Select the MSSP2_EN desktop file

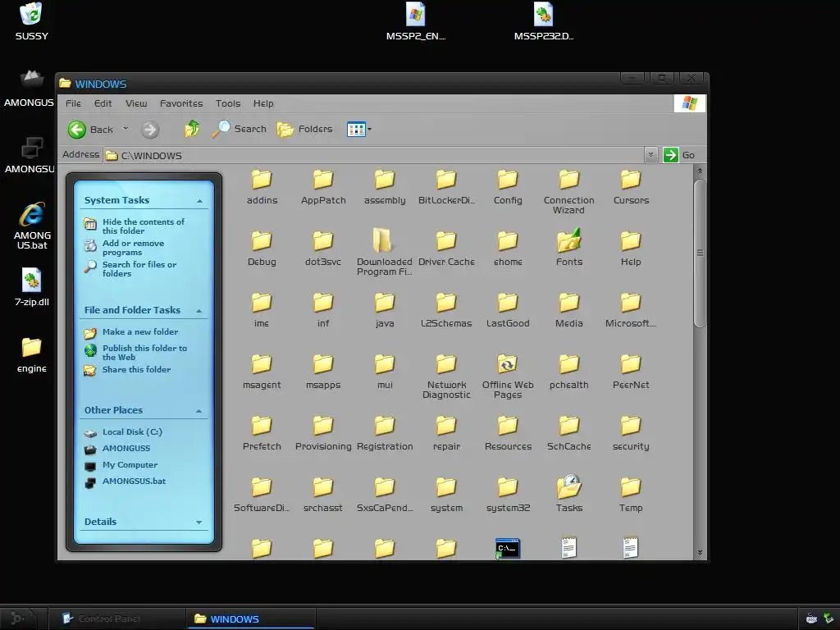pos(416,21)
